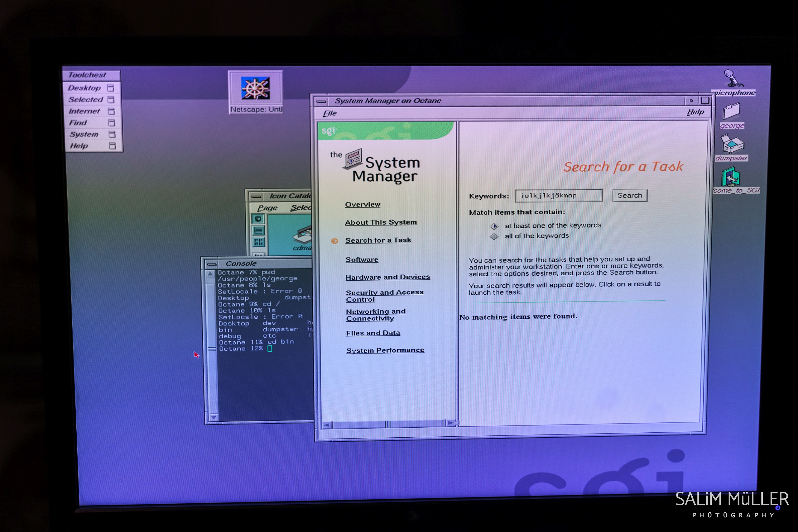Click the list-view icon in Icon Catalog

(258, 231)
